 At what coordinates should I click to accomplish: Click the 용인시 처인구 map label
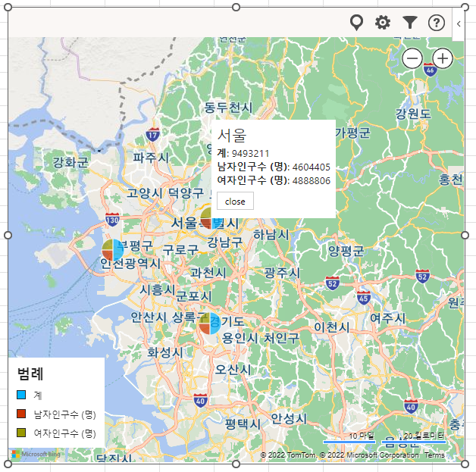(x=261, y=338)
